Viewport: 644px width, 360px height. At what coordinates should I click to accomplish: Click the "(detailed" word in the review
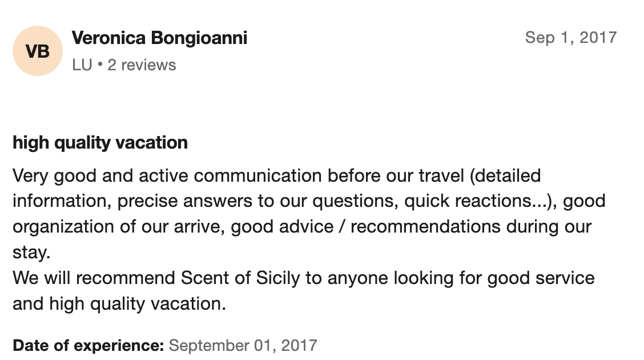click(505, 175)
